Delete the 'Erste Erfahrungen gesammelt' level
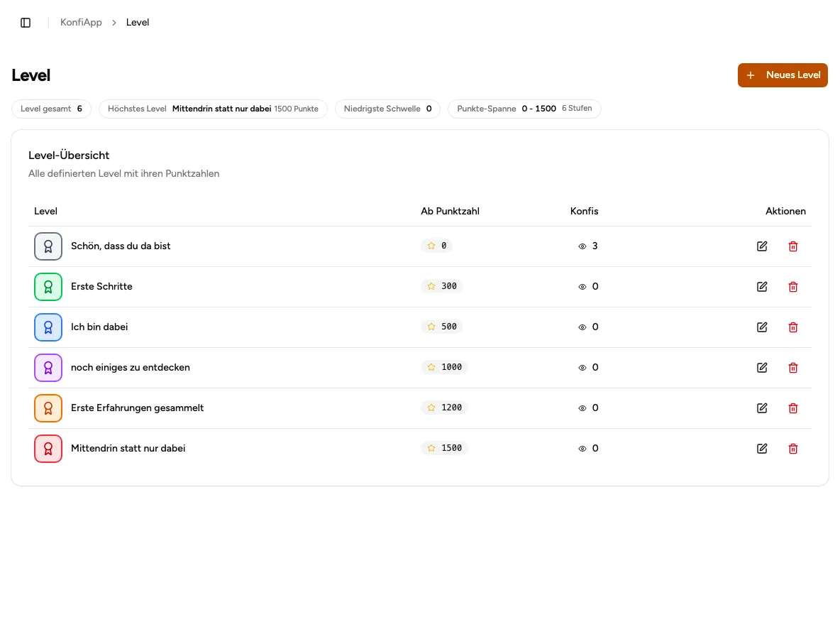 click(x=793, y=408)
